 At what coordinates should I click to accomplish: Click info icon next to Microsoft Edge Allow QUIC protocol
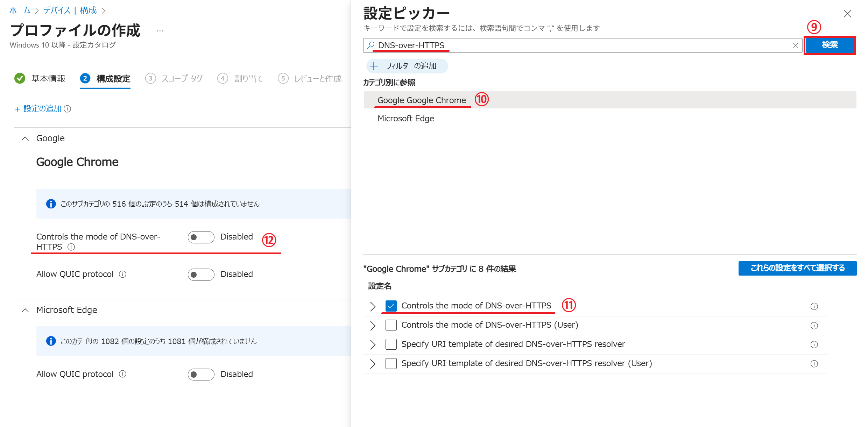(122, 374)
